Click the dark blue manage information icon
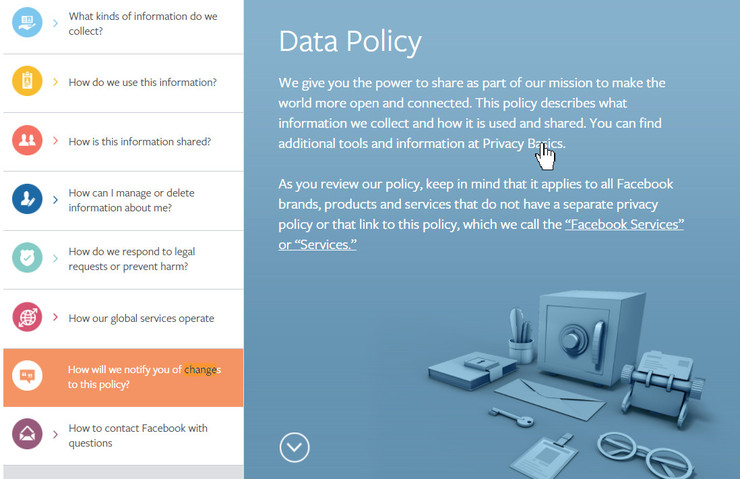This screenshot has width=740, height=479. point(27,199)
